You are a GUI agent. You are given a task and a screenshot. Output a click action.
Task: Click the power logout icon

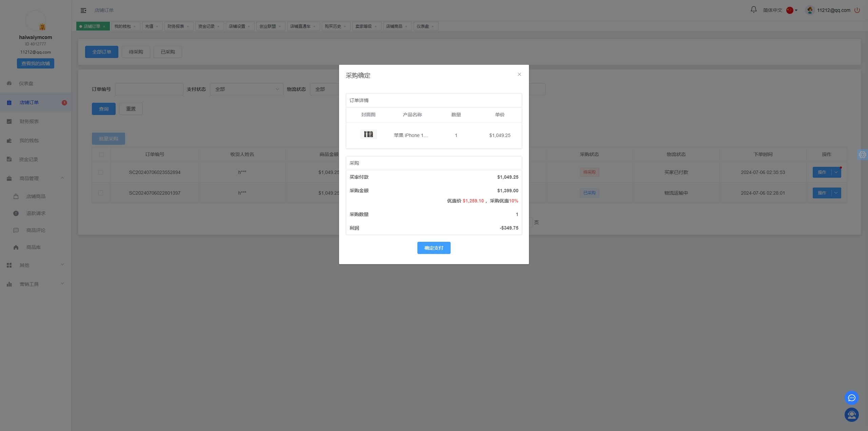pyautogui.click(x=857, y=10)
